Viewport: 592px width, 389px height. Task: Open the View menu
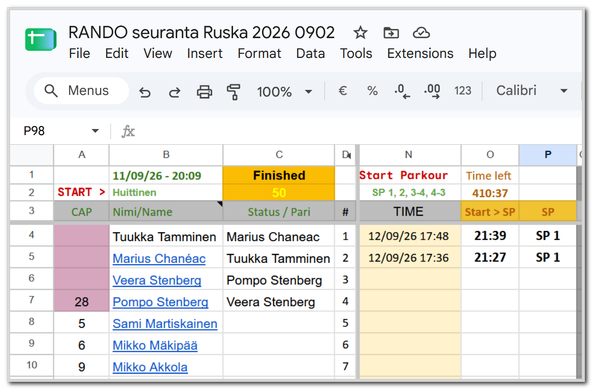coord(157,54)
